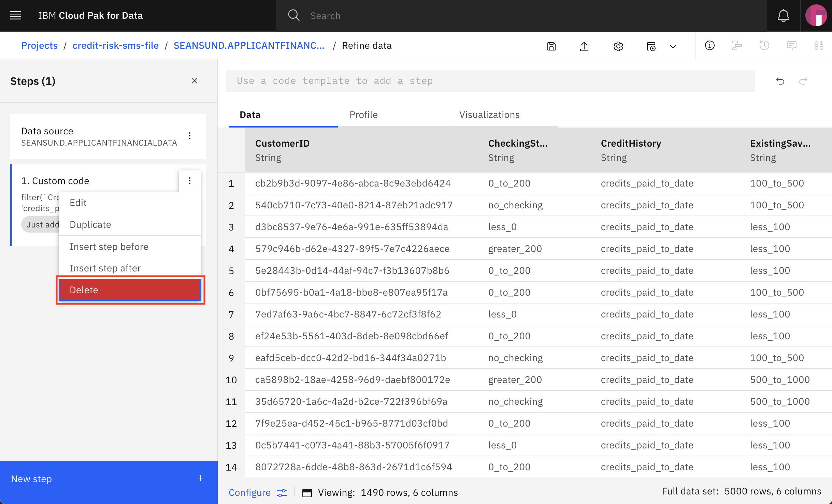Click no_checking in row 9
This screenshot has width=832, height=504.
pos(515,358)
